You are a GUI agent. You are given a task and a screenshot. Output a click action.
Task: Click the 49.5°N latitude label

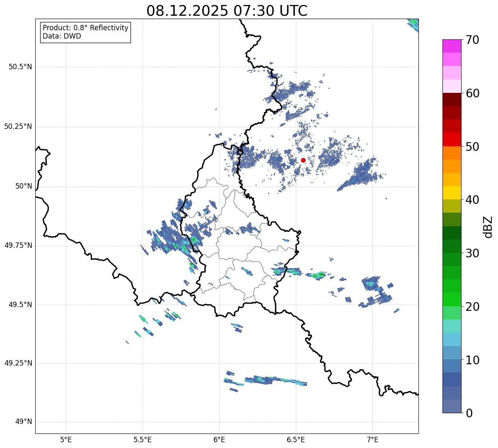click(20, 305)
